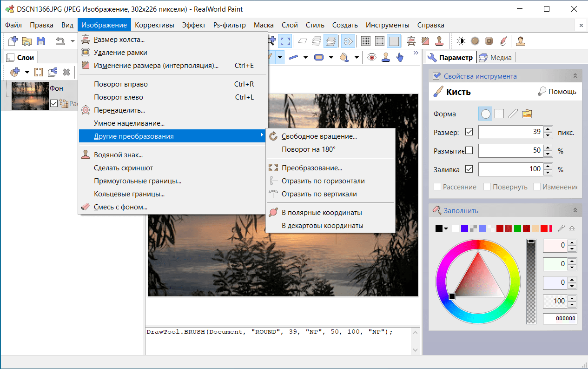Viewport: 588px width, 369px height.
Task: Click the new document icon in the toolbar
Action: (13, 41)
